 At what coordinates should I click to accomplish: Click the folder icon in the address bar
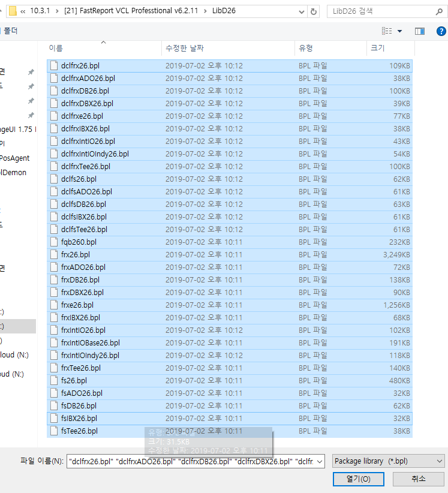click(x=13, y=11)
